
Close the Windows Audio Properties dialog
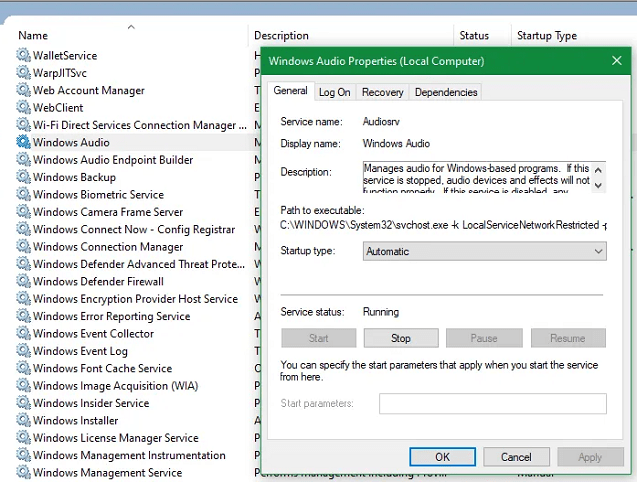coord(617,61)
